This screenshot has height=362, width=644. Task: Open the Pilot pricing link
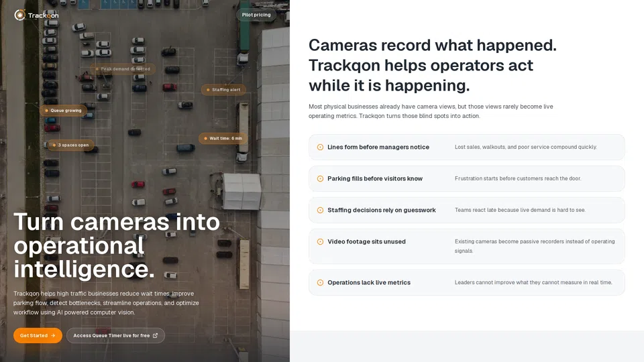[x=256, y=15]
